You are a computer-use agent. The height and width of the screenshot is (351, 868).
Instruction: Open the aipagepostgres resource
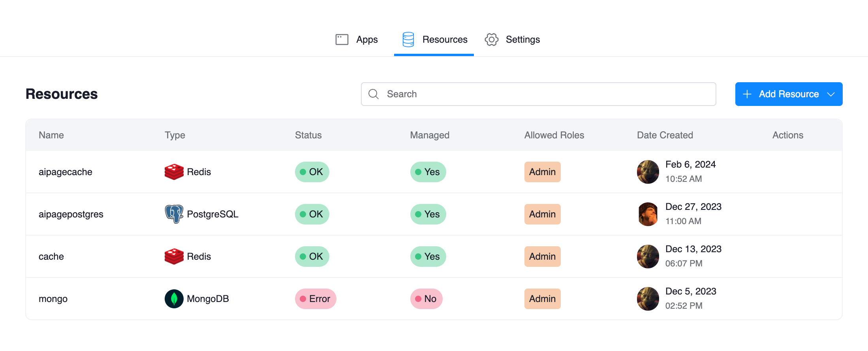click(71, 214)
